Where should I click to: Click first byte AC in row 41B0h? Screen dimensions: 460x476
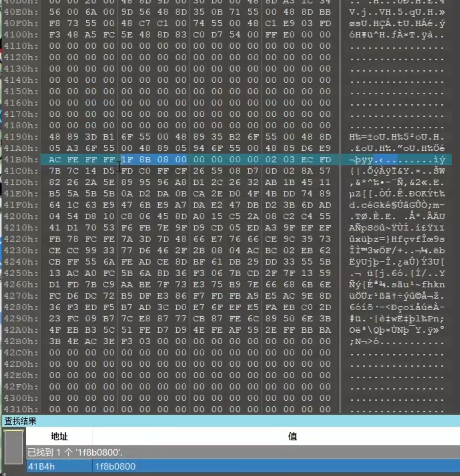pos(55,160)
